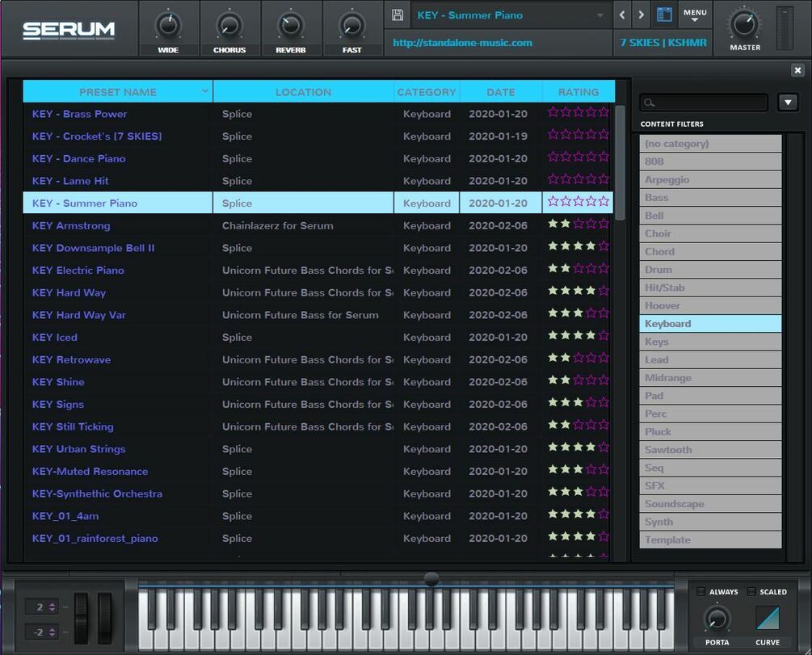Click the star rating for KEY - Lame Hit
This screenshot has width=812, height=655.
pyautogui.click(x=578, y=179)
